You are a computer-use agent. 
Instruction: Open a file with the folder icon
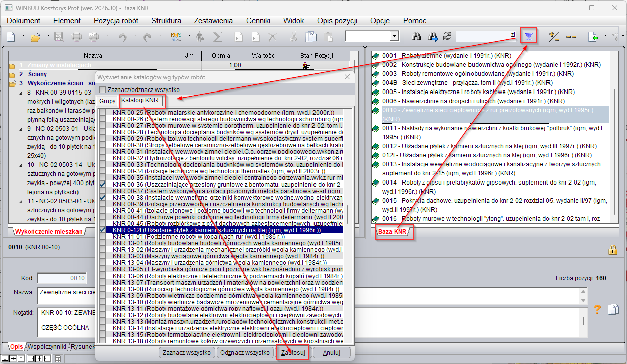[35, 36]
